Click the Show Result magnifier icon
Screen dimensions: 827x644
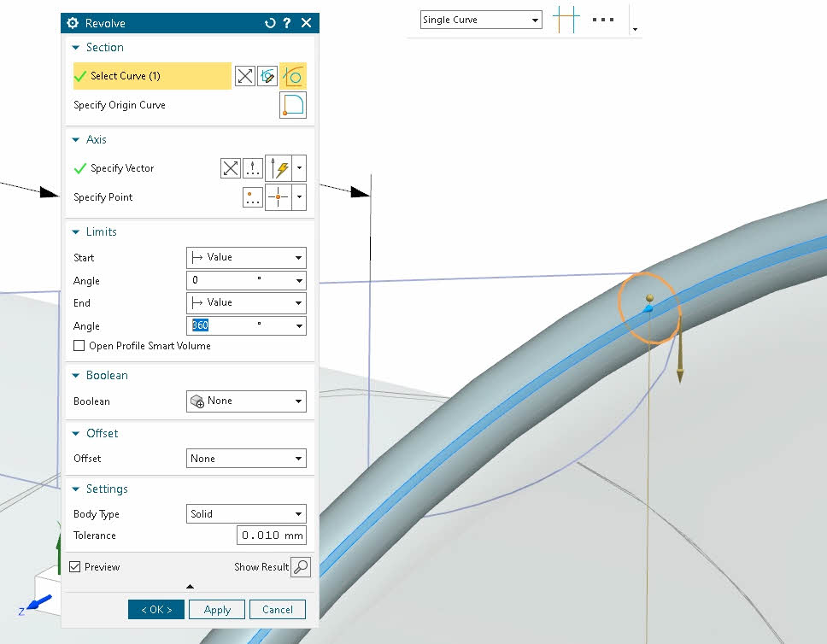click(x=301, y=567)
